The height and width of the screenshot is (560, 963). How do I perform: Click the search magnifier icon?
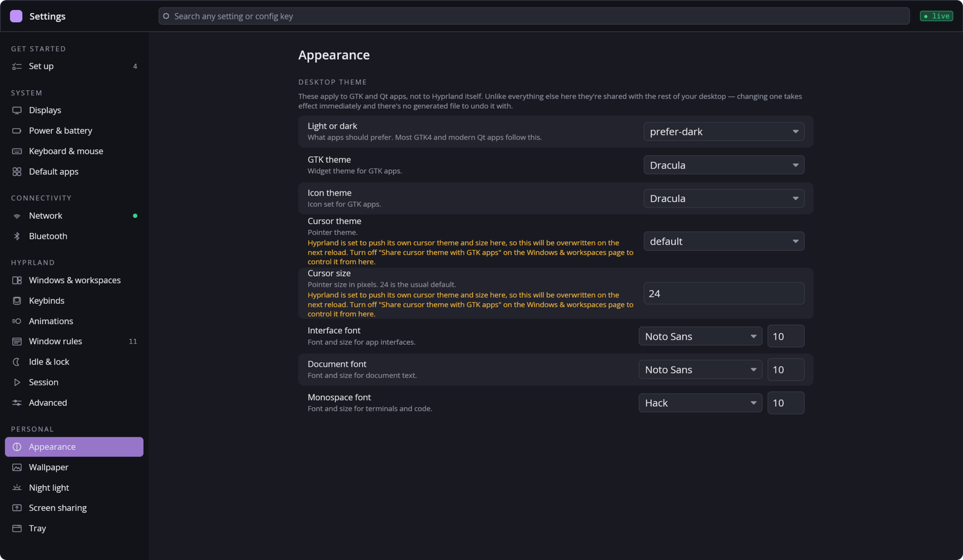[x=166, y=16]
